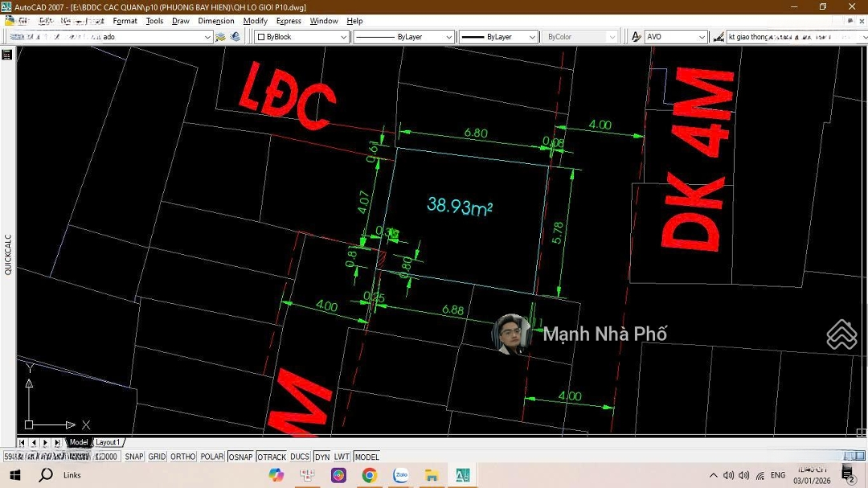Launch Google Chrome from the taskbar
868x488 pixels.
[369, 475]
